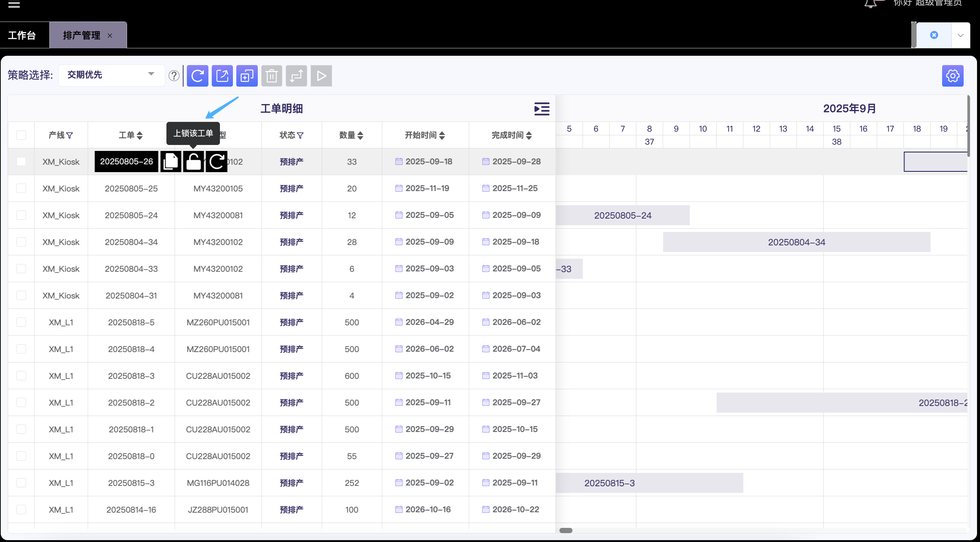Open the 交期优先 strategy dropdown
This screenshot has width=980, height=542.
click(111, 75)
